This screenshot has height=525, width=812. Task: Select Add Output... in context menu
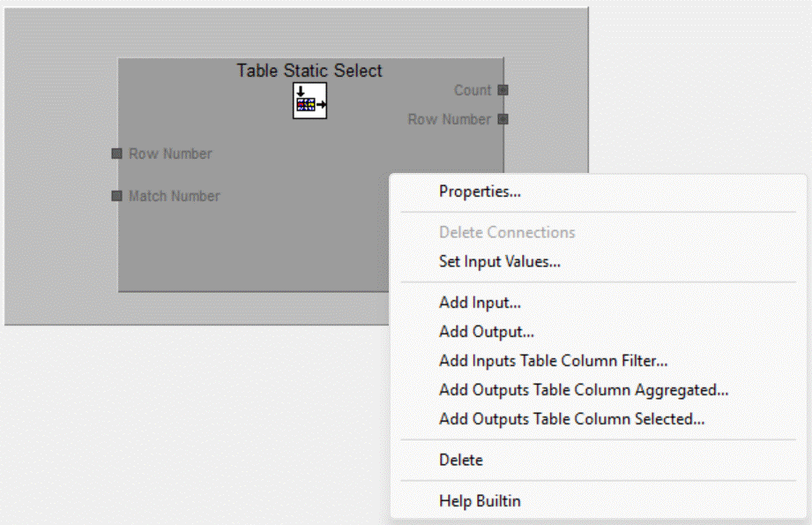487,333
